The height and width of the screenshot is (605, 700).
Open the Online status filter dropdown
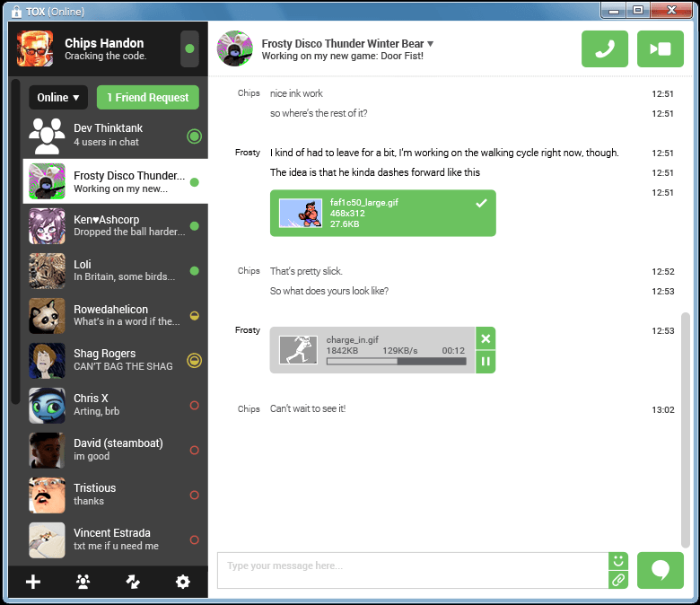coord(58,97)
